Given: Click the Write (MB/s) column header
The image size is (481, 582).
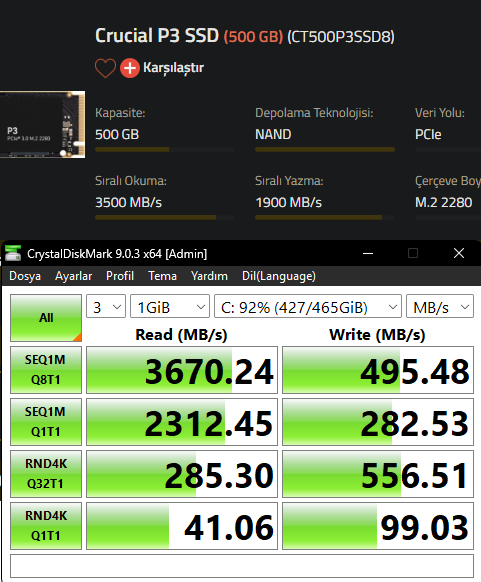Looking at the screenshot, I should (x=377, y=335).
